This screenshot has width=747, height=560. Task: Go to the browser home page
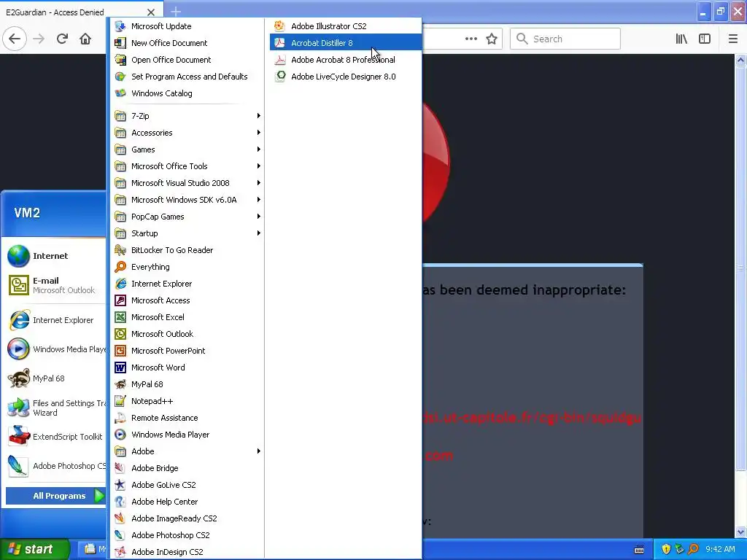point(85,39)
